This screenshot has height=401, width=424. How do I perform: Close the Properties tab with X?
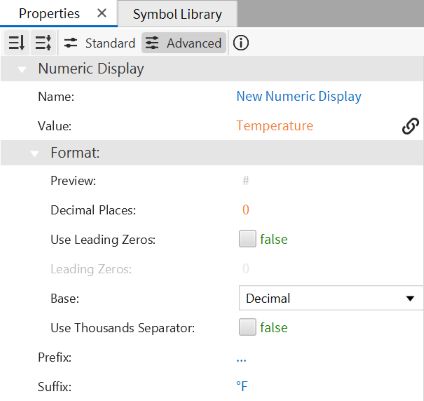tap(102, 13)
